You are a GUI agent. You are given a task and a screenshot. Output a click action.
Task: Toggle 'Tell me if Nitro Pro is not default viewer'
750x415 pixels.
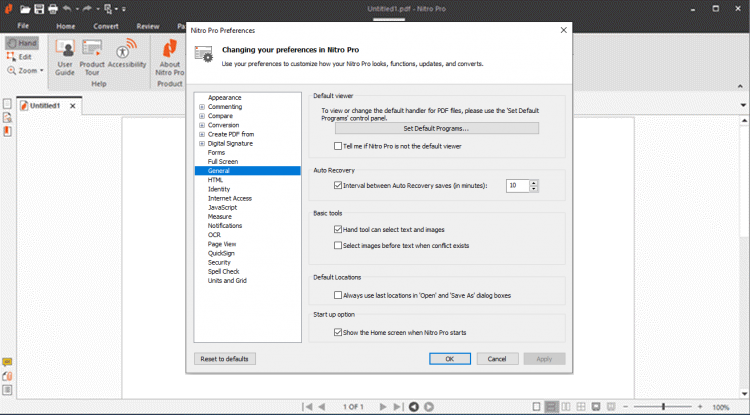point(338,146)
